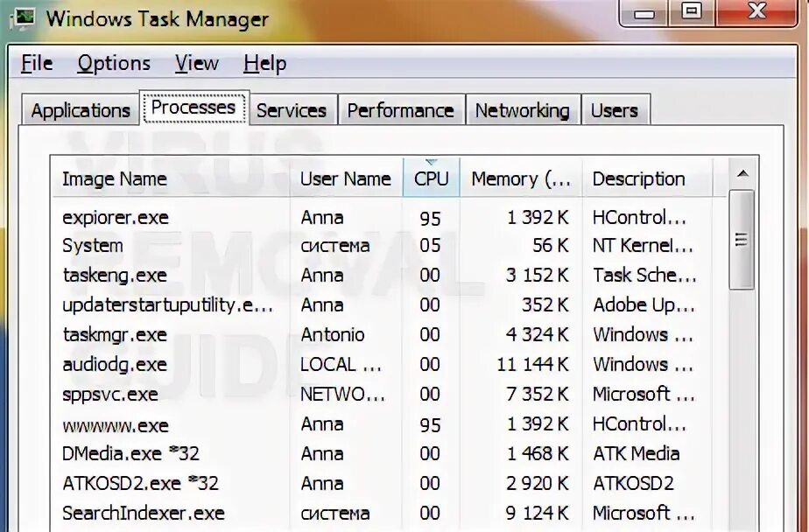
Task: Sort by Description column header
Action: tap(648, 178)
